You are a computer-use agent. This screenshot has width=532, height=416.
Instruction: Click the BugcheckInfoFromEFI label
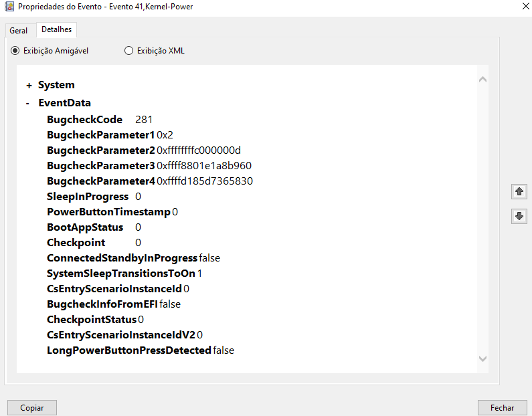(x=102, y=304)
